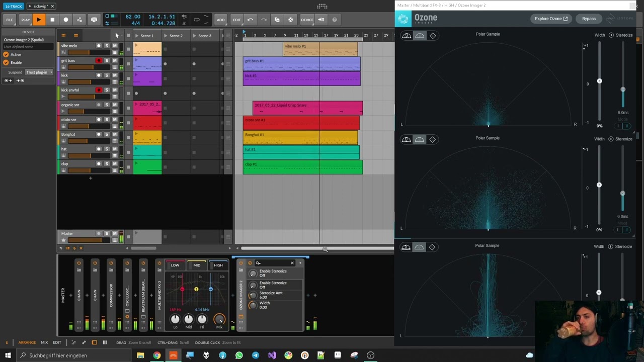Arm global record in the transport
Image resolution: width=644 pixels, height=362 pixels.
pos(66,20)
